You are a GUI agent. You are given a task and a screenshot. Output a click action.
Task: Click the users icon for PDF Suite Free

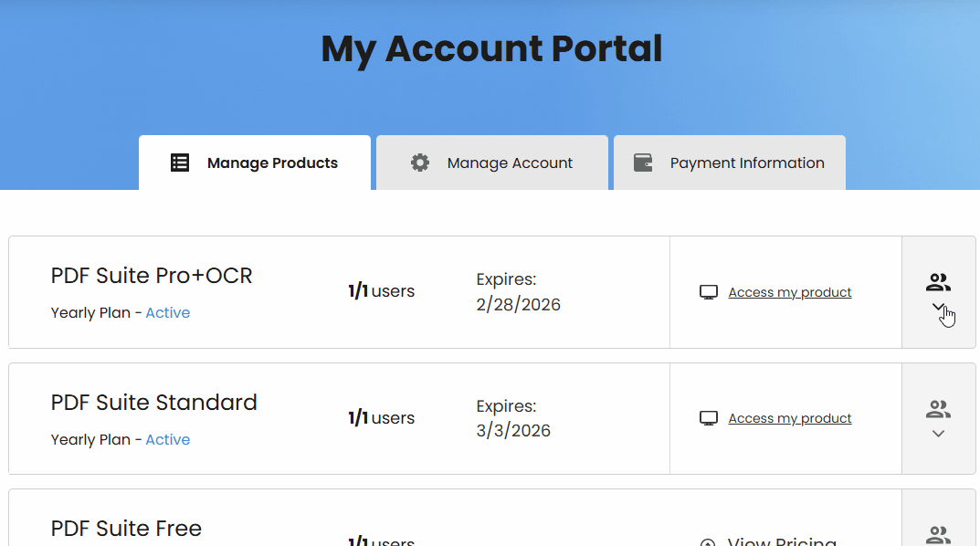point(938,535)
